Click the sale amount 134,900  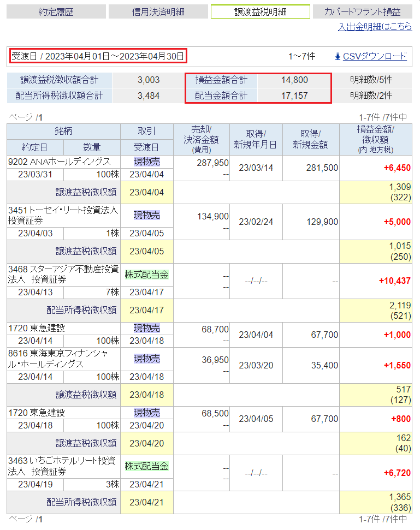pyautogui.click(x=212, y=216)
